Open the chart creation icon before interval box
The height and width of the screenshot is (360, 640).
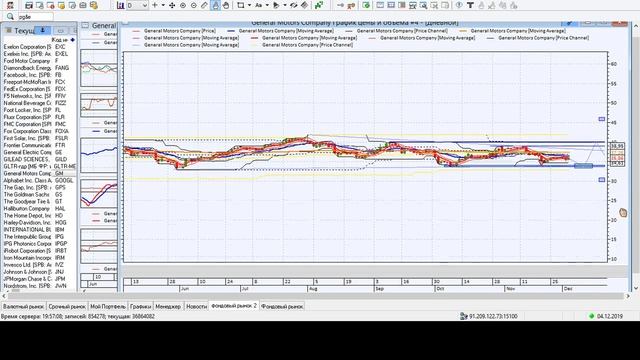(120, 5)
